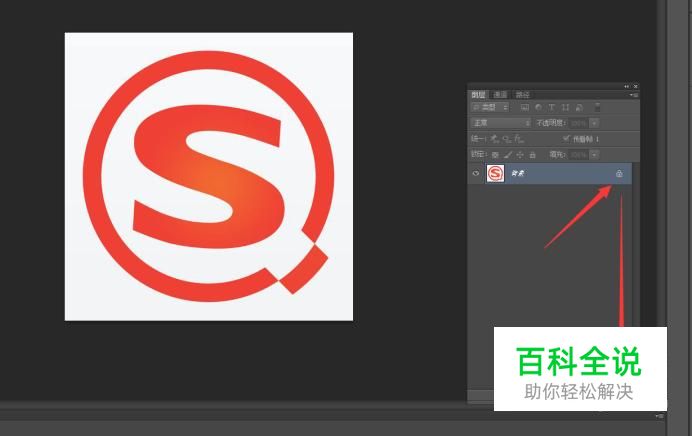Image resolution: width=692 pixels, height=436 pixels.
Task: Filter for adjustment layers icon
Action: tap(538, 107)
